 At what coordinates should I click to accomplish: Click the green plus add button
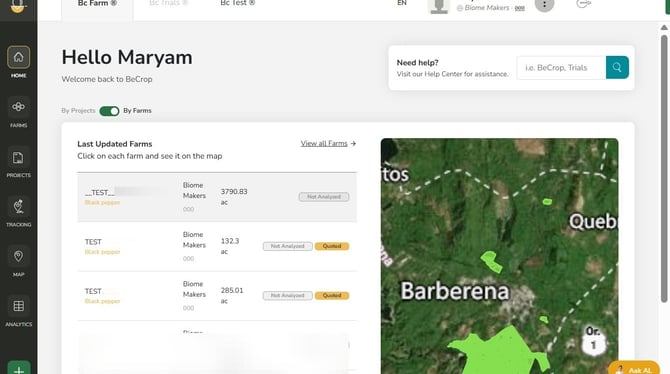point(18,369)
